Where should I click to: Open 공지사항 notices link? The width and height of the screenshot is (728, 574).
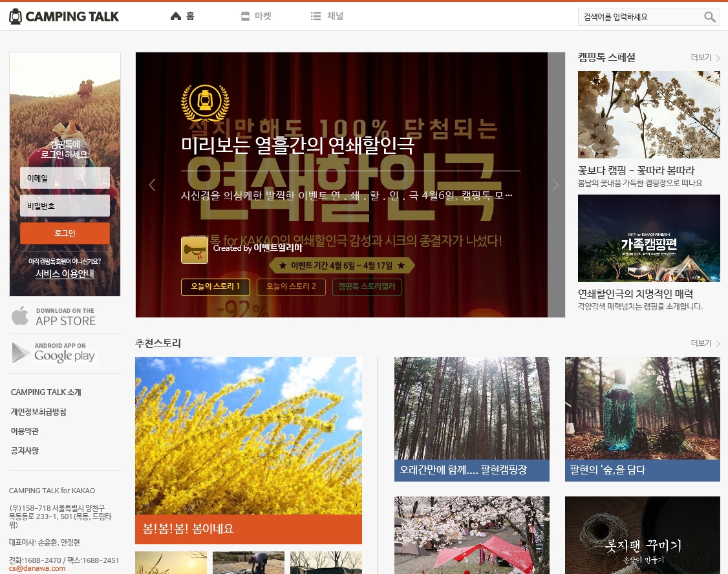click(x=25, y=451)
